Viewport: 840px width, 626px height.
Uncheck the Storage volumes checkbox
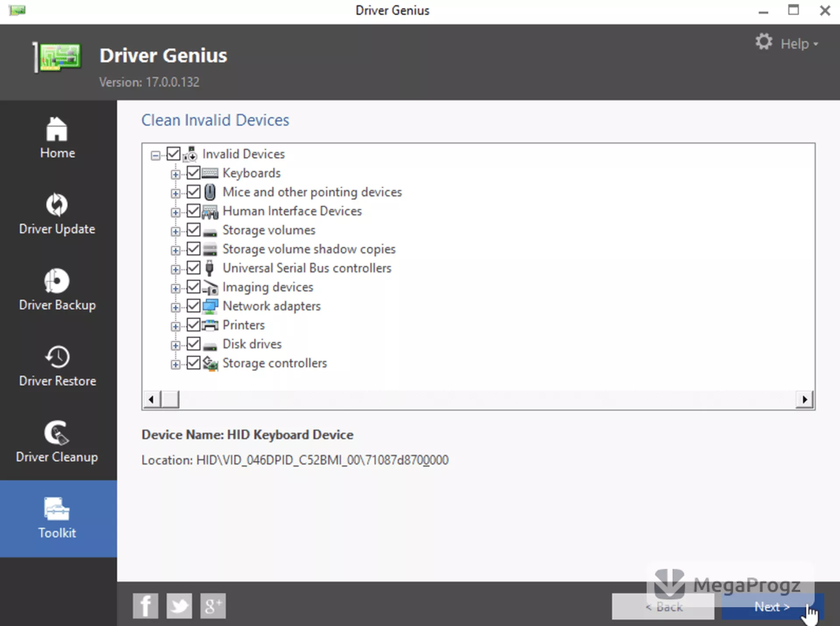coord(193,230)
